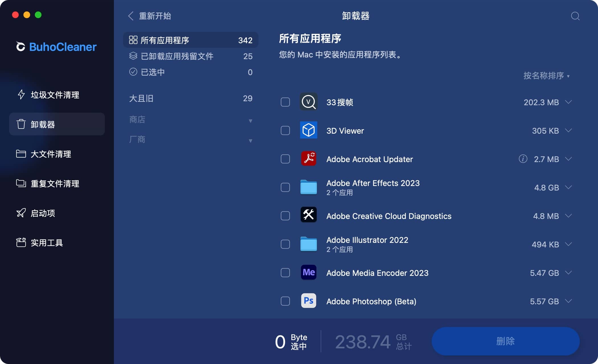Click the Adobe Illustrator 2022 folder icon
The image size is (598, 364).
click(x=309, y=244)
